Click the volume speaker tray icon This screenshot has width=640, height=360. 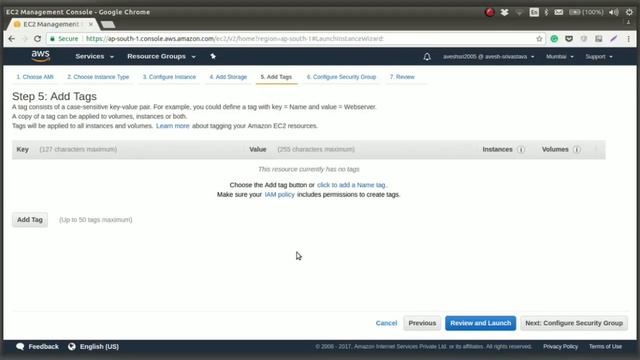pyautogui.click(x=613, y=12)
